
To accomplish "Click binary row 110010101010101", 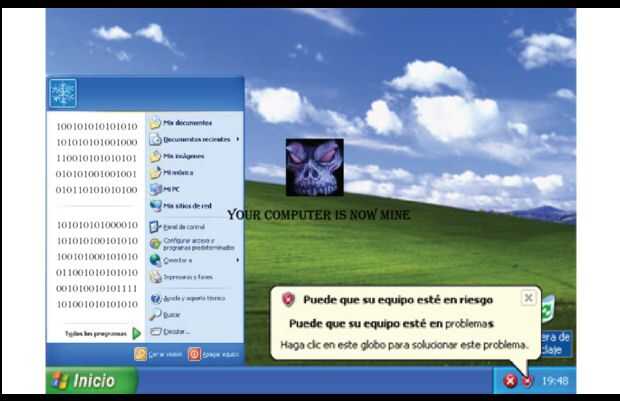I will [x=97, y=158].
